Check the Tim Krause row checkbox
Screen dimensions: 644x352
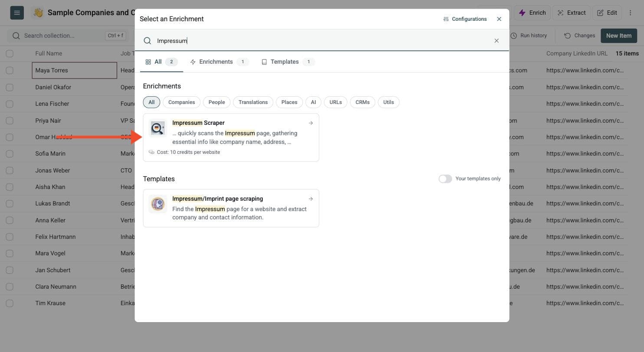[x=10, y=303]
